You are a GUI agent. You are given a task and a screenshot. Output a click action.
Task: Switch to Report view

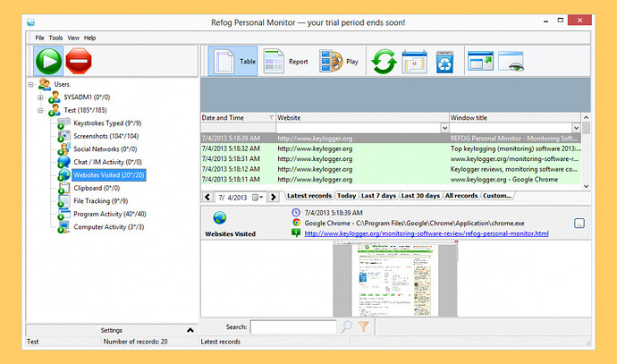click(286, 63)
